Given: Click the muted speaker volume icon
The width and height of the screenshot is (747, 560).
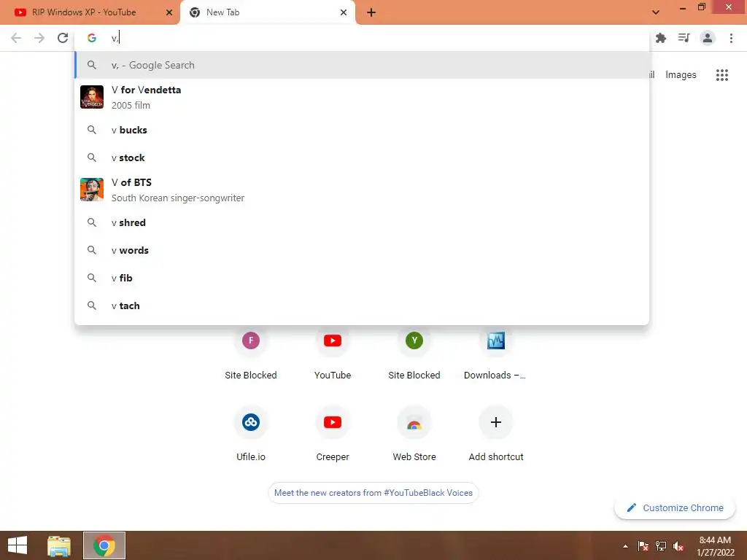Looking at the screenshot, I should 678,546.
